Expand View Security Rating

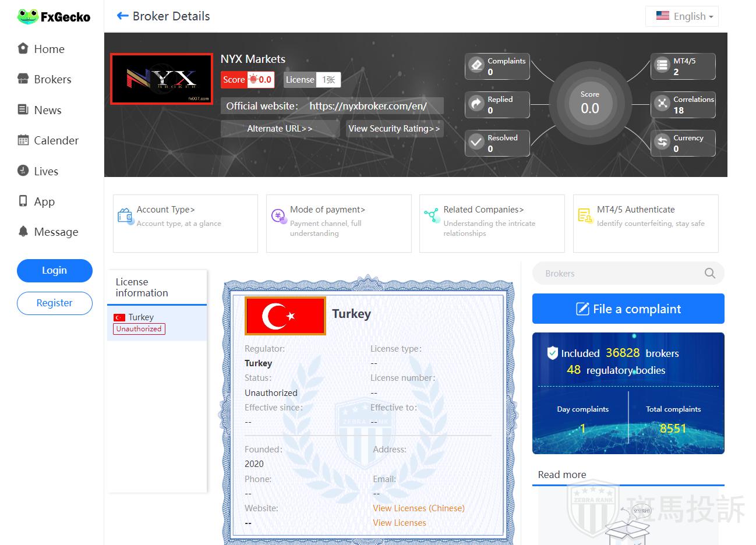tap(394, 129)
